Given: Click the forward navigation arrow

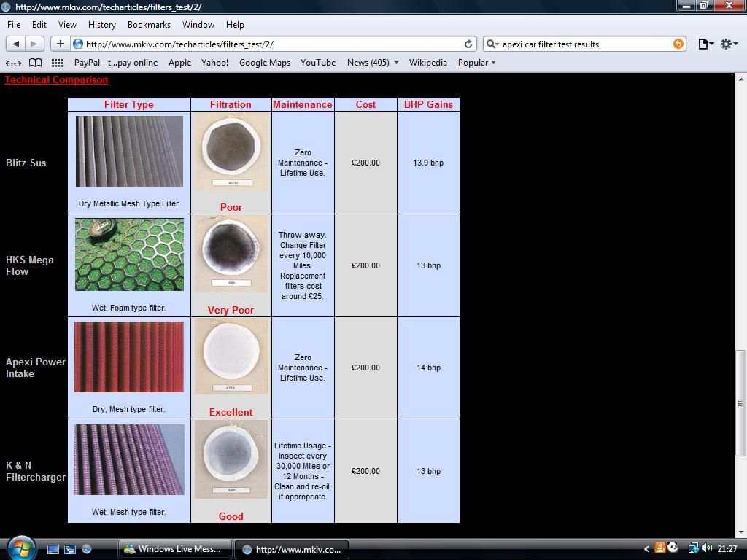Looking at the screenshot, I should [34, 44].
